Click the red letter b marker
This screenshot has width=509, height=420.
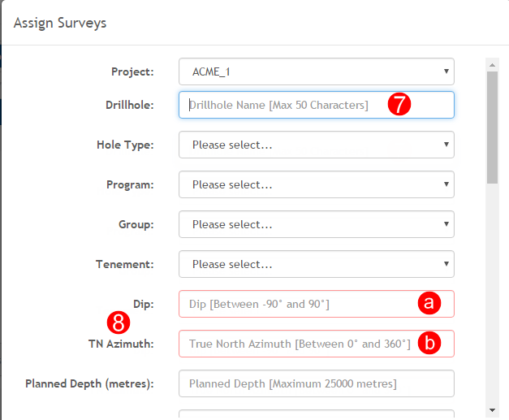(429, 343)
